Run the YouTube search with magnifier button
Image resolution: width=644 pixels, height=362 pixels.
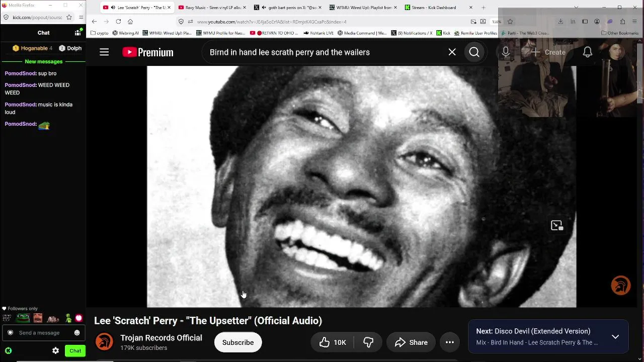474,52
